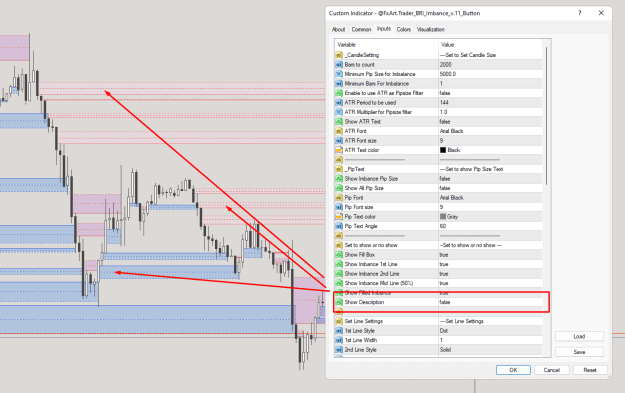Click the bool icon beside Show Imbalance 2nd Line
The width and height of the screenshot is (625, 393).
[339, 274]
